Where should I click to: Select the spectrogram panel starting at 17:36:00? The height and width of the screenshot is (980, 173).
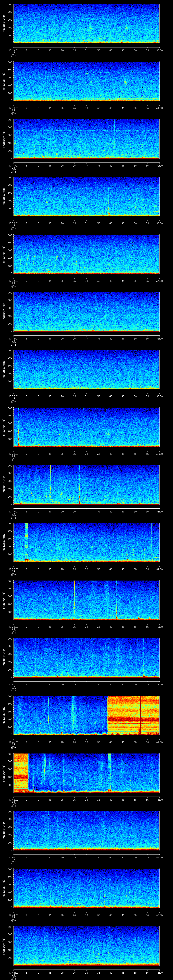tap(87, 427)
